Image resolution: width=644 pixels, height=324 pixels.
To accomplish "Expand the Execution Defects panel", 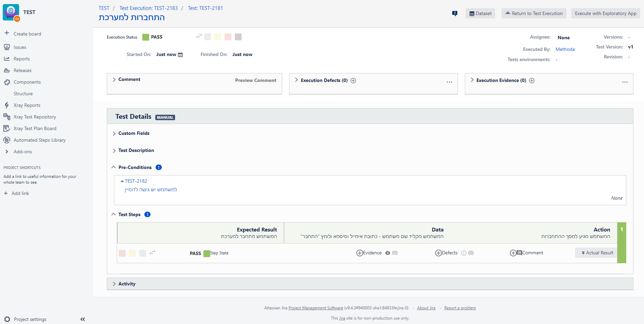I will (297, 80).
